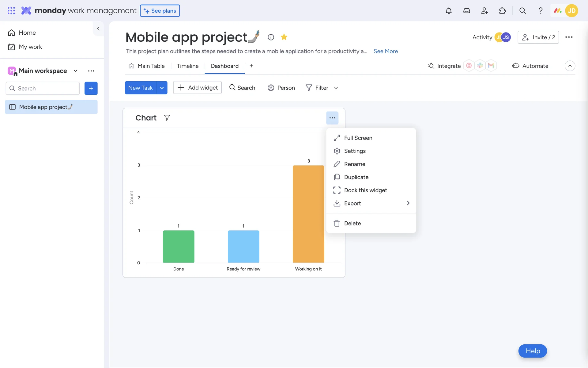Open the products switcher grid icon
Viewport: 588px width, 368px height.
(11, 11)
